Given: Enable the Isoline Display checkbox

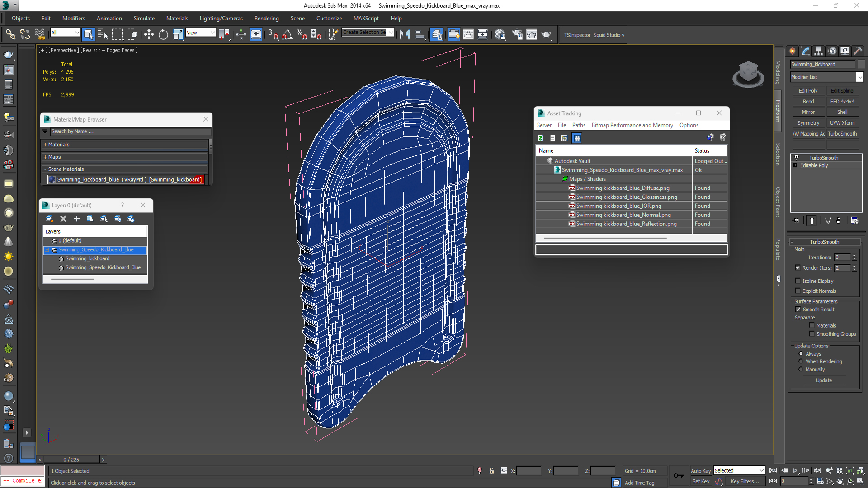Looking at the screenshot, I should coord(798,281).
